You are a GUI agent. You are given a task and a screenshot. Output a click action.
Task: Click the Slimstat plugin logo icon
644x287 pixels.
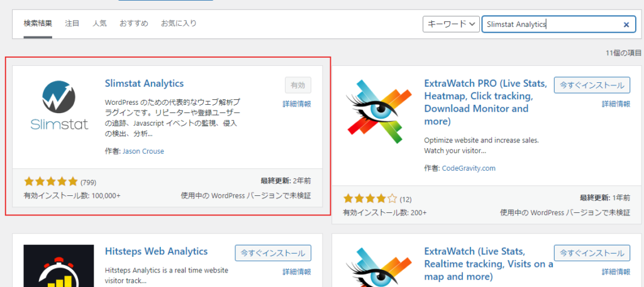58,106
